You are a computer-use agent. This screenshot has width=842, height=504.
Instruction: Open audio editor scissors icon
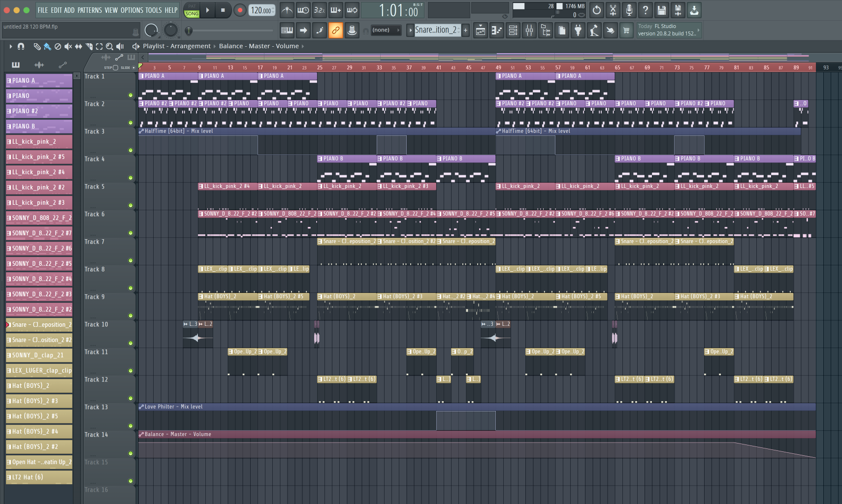(x=613, y=10)
